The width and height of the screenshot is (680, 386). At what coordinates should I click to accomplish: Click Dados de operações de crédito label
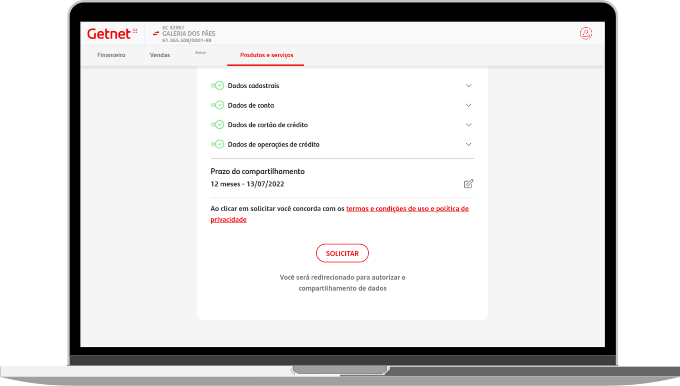tap(273, 144)
